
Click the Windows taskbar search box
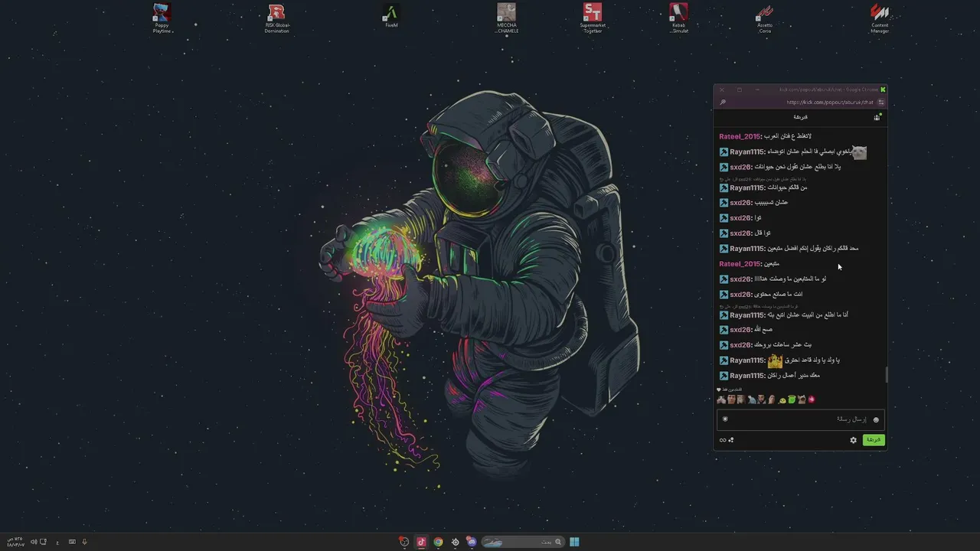pyautogui.click(x=523, y=542)
